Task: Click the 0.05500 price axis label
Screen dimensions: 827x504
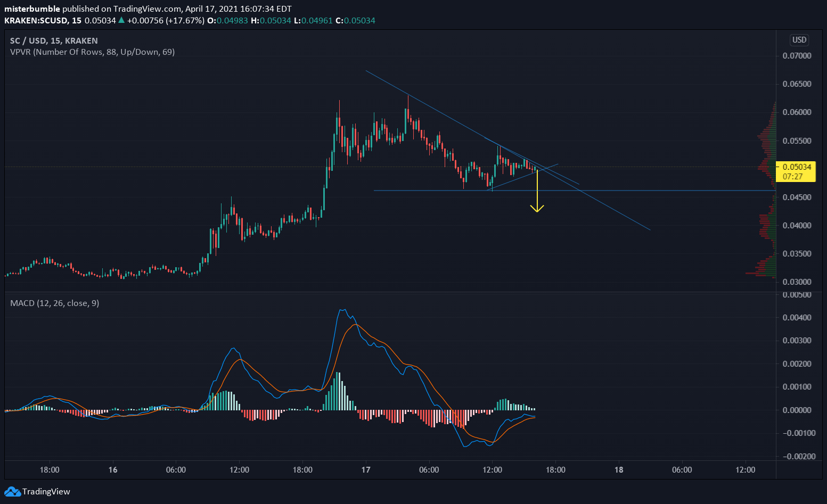Action: (x=797, y=141)
